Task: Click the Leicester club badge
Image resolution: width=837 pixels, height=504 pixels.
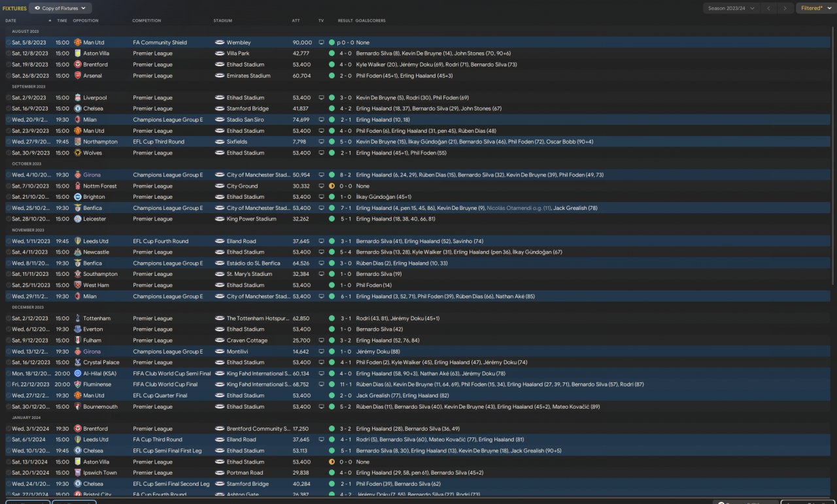Action: [x=77, y=219]
